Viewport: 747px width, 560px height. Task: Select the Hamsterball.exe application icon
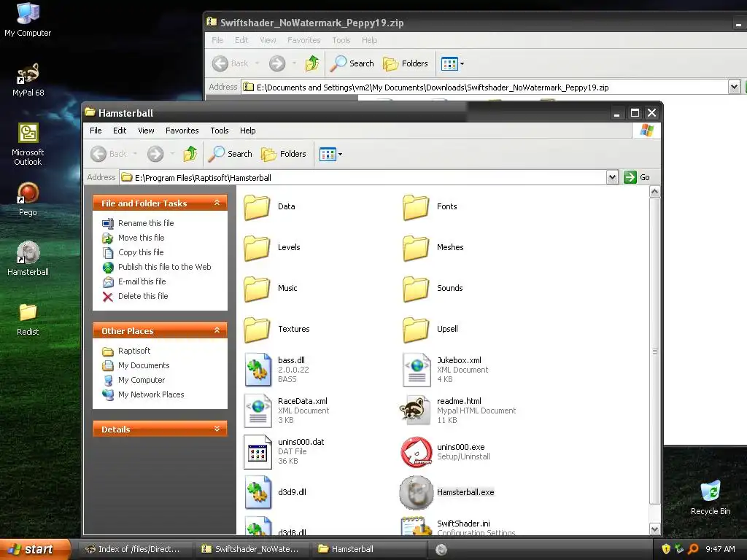(417, 492)
